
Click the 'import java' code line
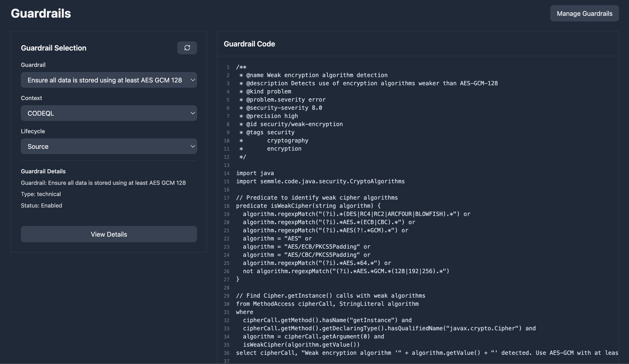pyautogui.click(x=255, y=173)
